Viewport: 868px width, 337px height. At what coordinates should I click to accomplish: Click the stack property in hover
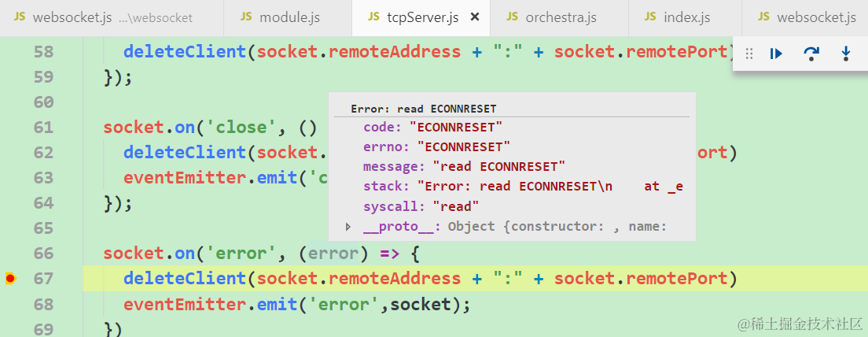pyautogui.click(x=523, y=187)
